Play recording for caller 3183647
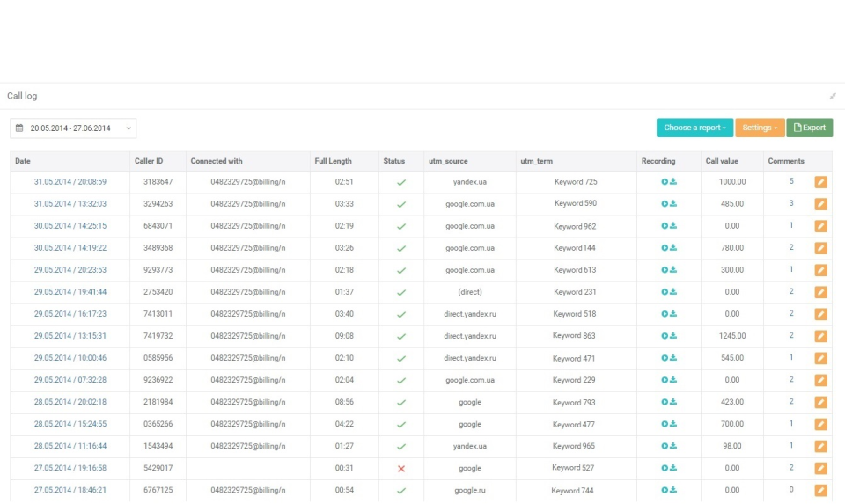 click(x=665, y=182)
